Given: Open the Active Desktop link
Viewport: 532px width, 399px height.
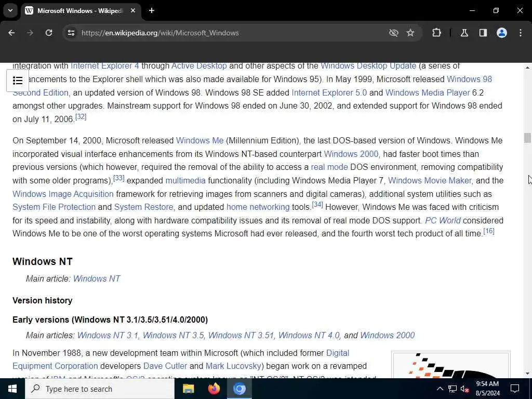Looking at the screenshot, I should pyautogui.click(x=199, y=66).
